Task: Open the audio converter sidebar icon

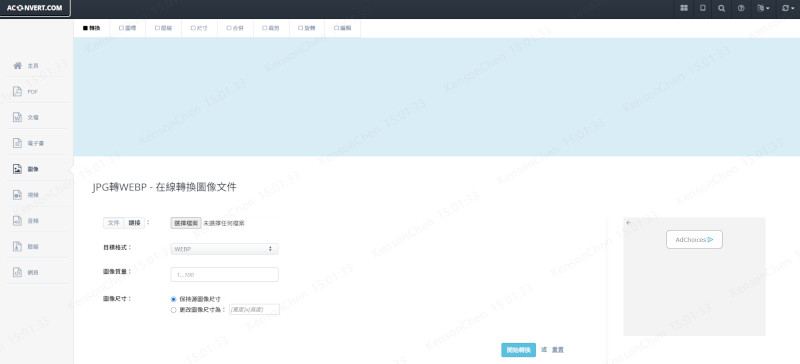Action: tap(17, 221)
